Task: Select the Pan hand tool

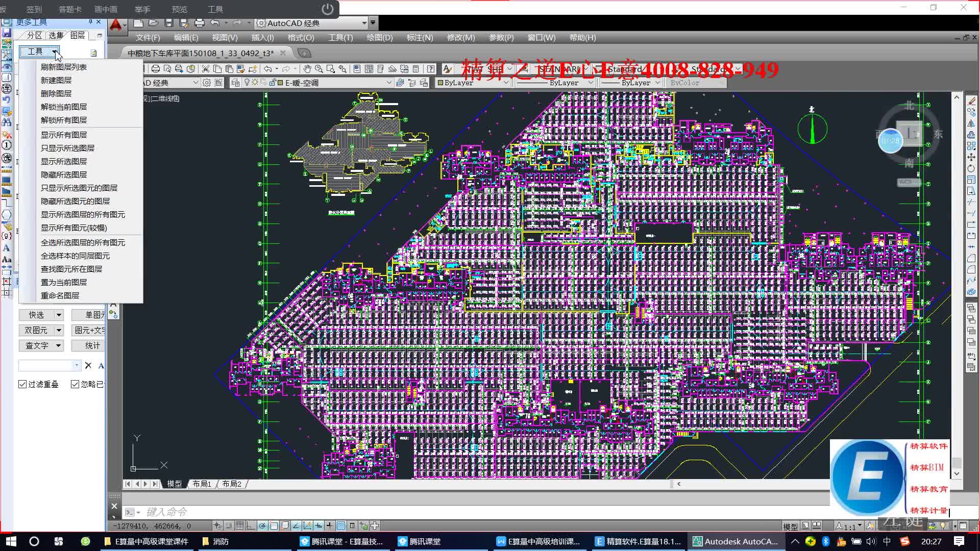Action: pos(307,69)
